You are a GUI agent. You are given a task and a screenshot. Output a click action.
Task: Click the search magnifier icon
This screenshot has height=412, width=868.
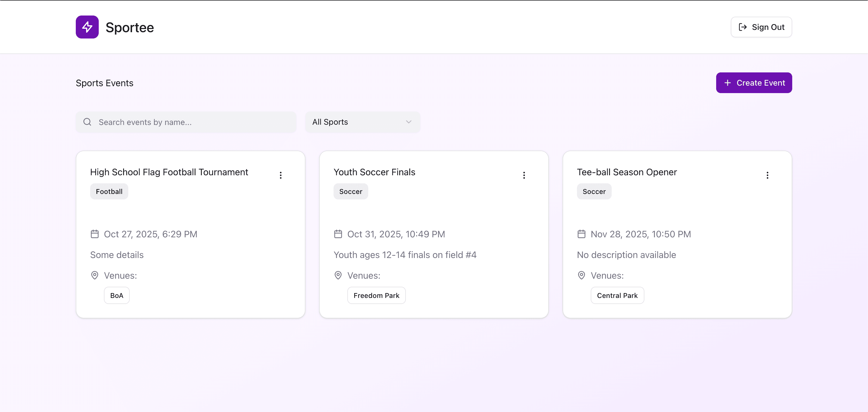tap(87, 122)
